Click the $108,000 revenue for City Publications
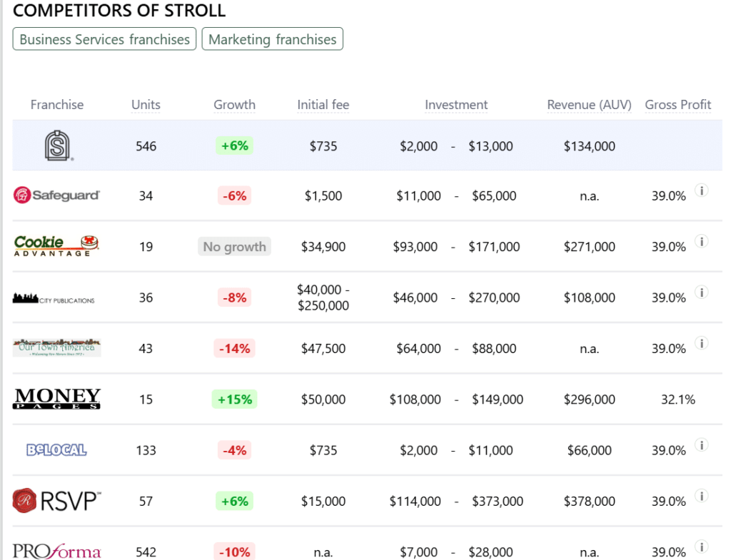The height and width of the screenshot is (560, 731). (x=589, y=297)
